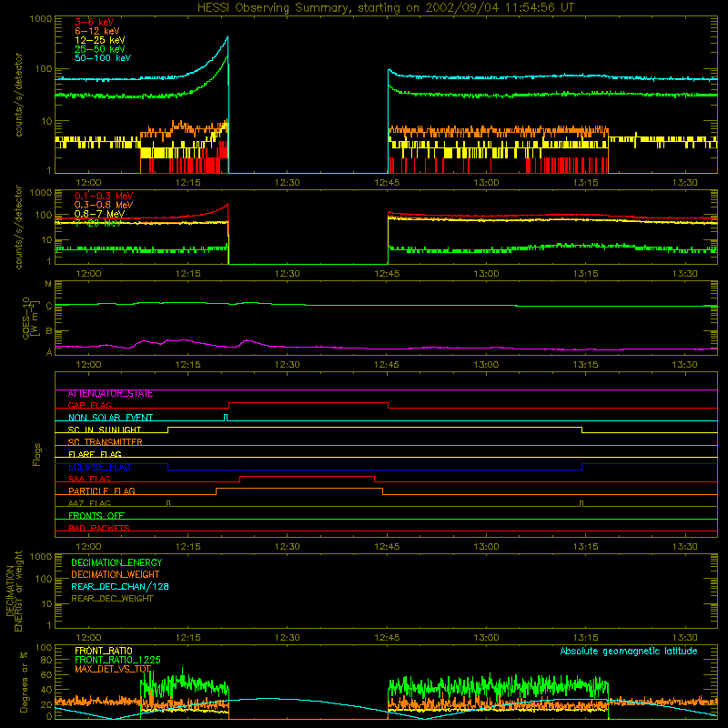Click the dim flag label below PARTICLE_FLAG
This screenshot has width=728, height=728.
[x=89, y=503]
